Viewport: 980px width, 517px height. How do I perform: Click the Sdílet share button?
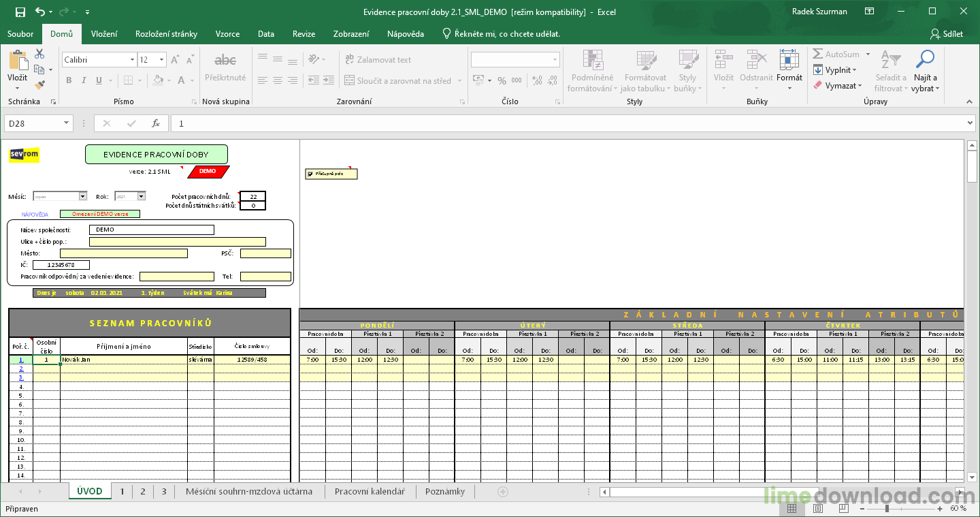pos(947,34)
